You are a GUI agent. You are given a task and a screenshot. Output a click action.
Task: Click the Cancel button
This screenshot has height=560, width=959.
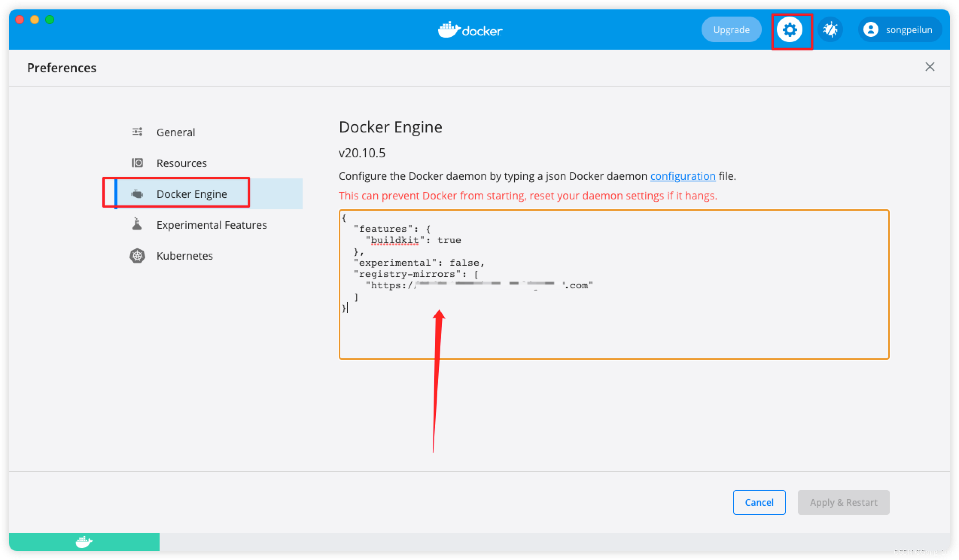click(759, 502)
